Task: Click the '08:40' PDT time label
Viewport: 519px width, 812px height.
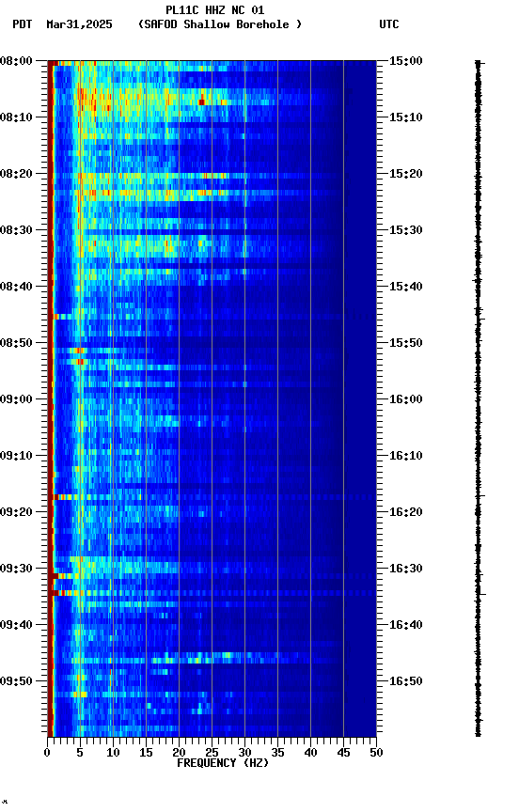Action: pos(16,287)
